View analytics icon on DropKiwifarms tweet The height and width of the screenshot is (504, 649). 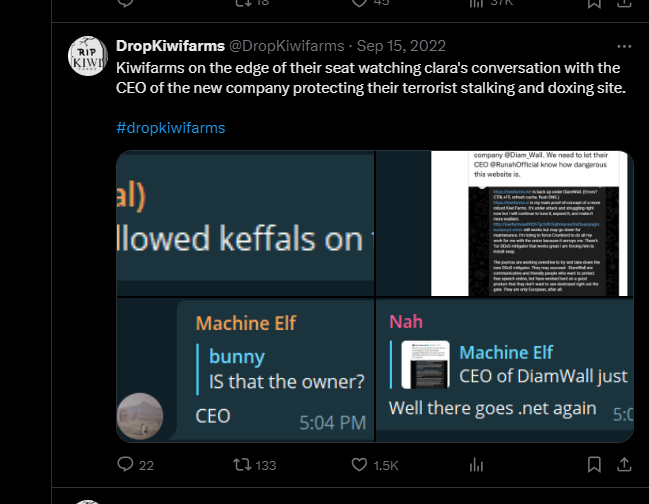[x=477, y=465]
